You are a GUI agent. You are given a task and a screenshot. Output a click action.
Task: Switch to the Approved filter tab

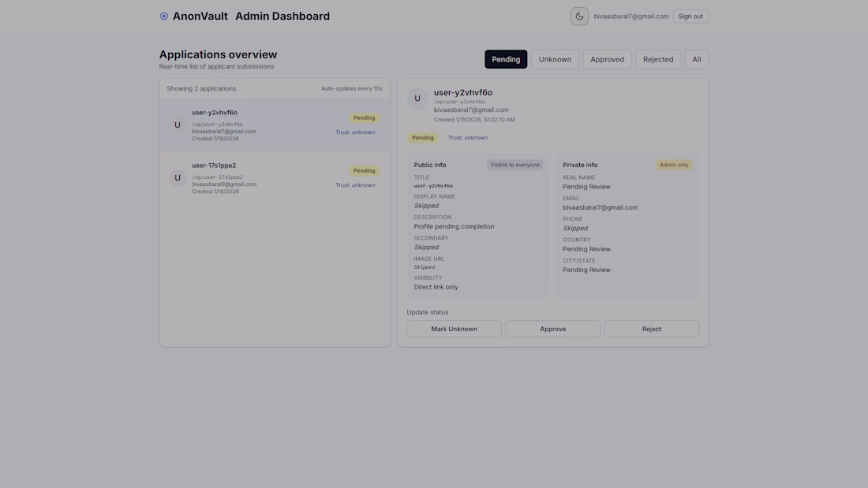(x=607, y=59)
